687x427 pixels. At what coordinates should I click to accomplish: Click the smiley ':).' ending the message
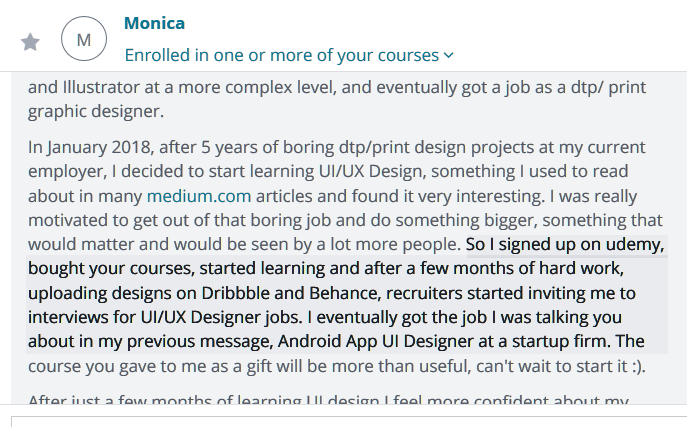(639, 366)
